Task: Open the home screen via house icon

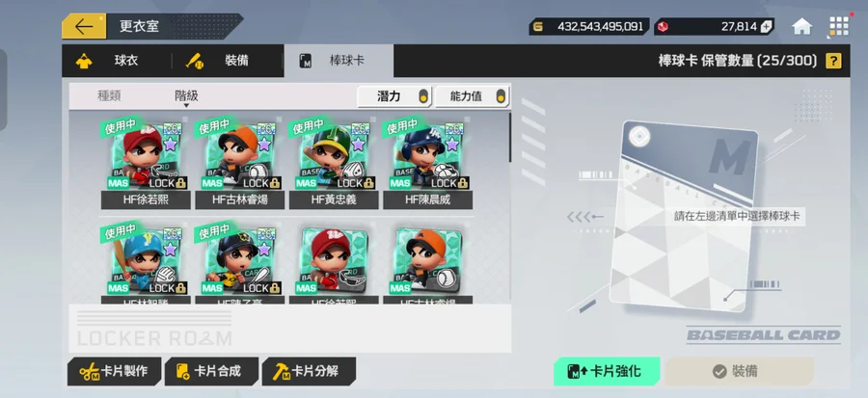Action: (x=801, y=27)
